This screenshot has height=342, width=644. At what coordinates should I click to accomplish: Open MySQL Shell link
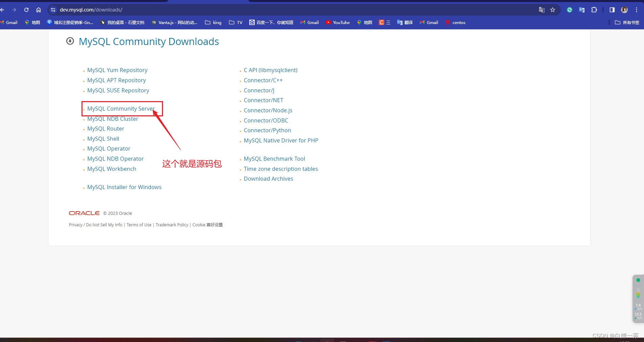pos(103,139)
